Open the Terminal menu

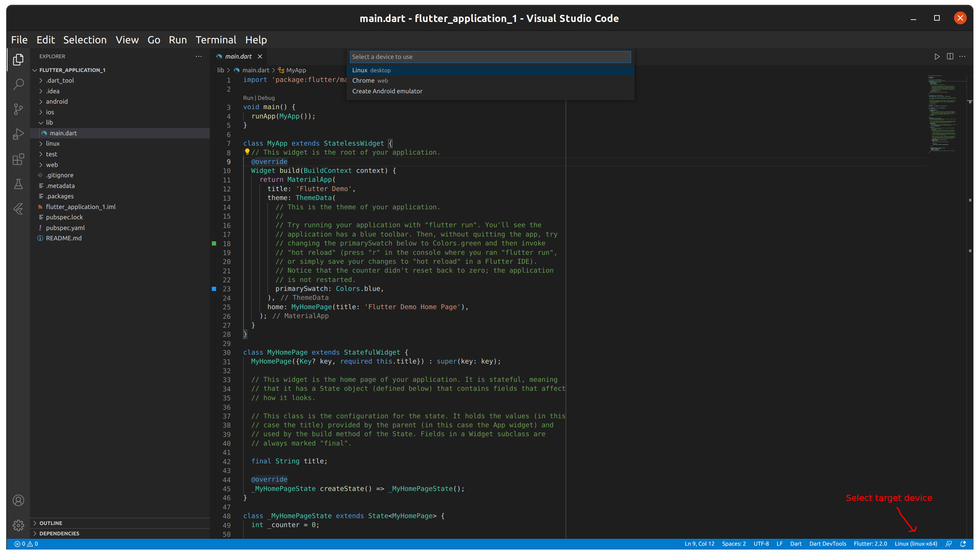click(x=216, y=40)
